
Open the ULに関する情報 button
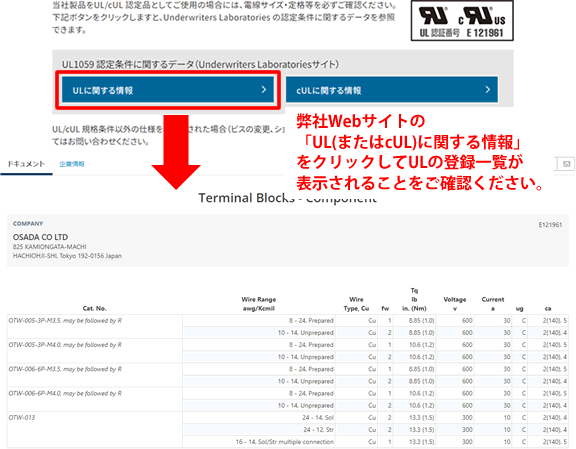pyautogui.click(x=168, y=90)
